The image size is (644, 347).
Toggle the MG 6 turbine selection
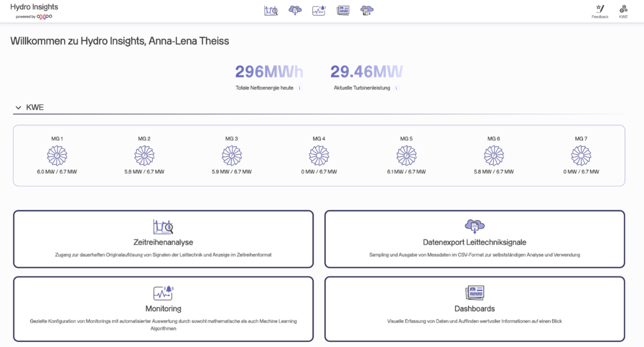click(x=494, y=155)
